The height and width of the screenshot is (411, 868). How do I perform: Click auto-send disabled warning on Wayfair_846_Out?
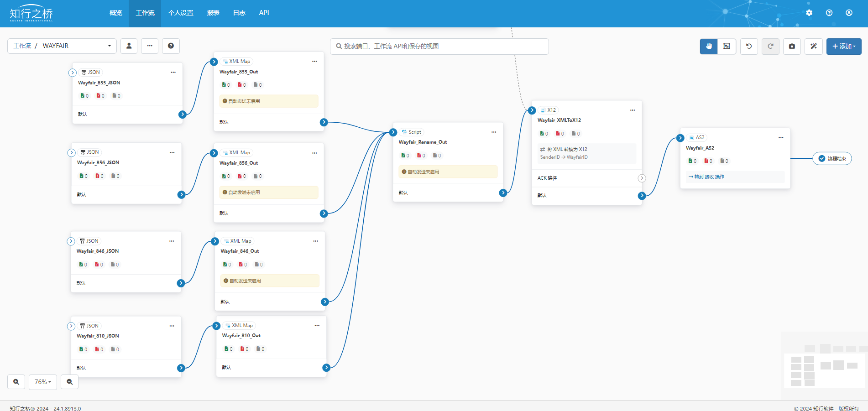click(270, 281)
